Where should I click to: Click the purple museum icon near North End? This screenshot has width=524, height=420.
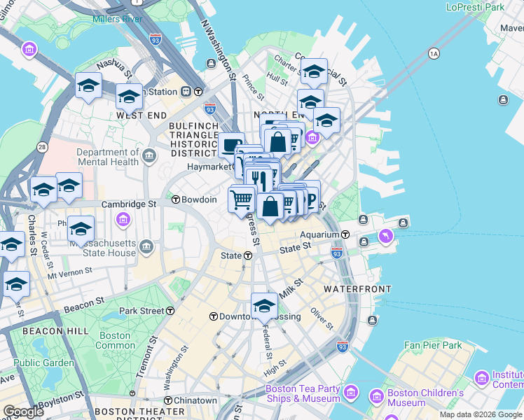point(312,137)
